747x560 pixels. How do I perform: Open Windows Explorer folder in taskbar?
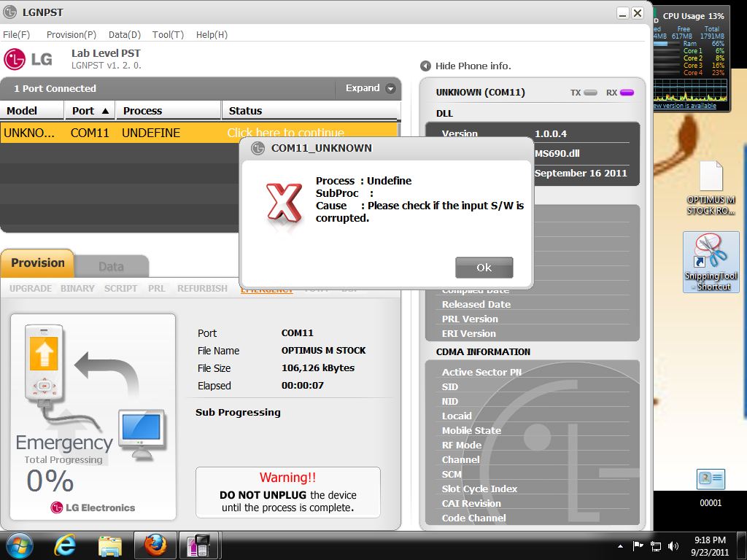110,545
